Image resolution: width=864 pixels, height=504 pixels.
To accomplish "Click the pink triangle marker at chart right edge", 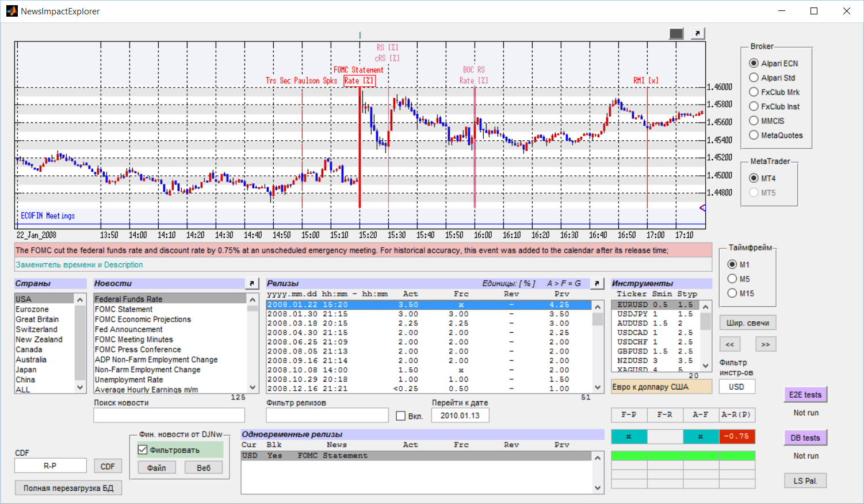I will (702, 207).
